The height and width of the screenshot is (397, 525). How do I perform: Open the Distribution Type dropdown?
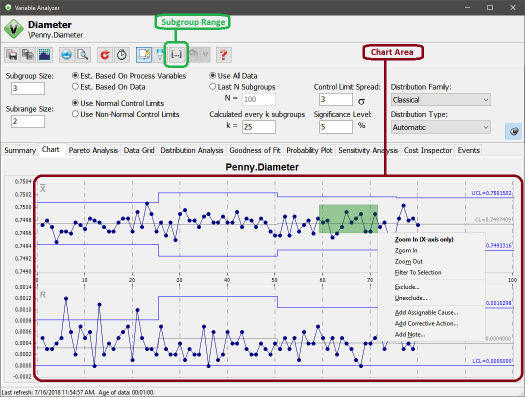(441, 127)
